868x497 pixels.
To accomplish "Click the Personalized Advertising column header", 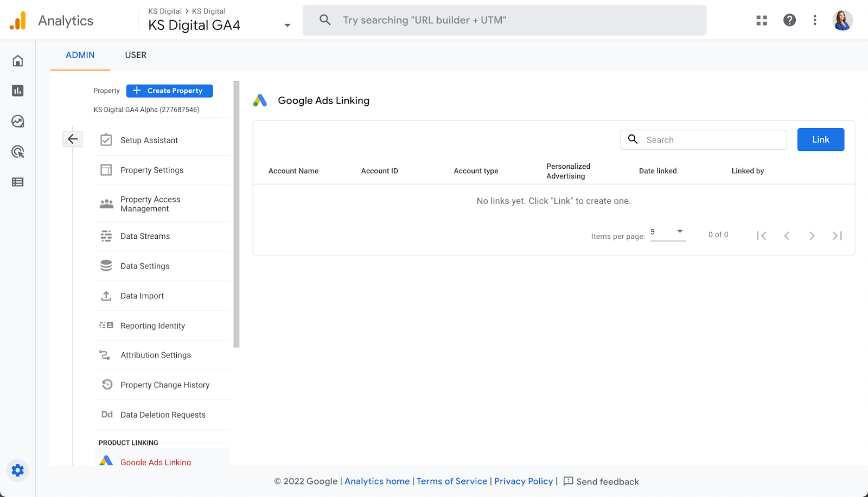I will tap(568, 171).
